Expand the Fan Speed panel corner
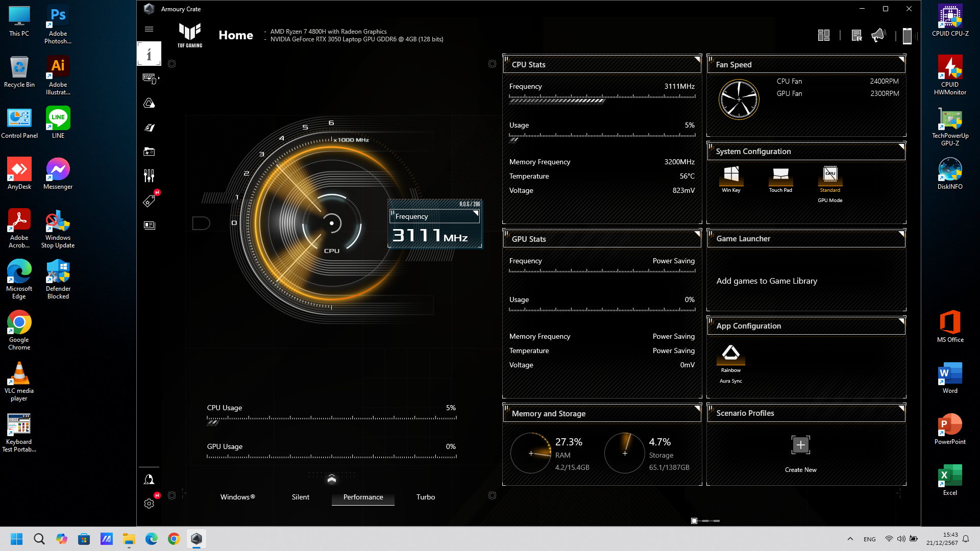The width and height of the screenshot is (980, 551). (x=901, y=59)
